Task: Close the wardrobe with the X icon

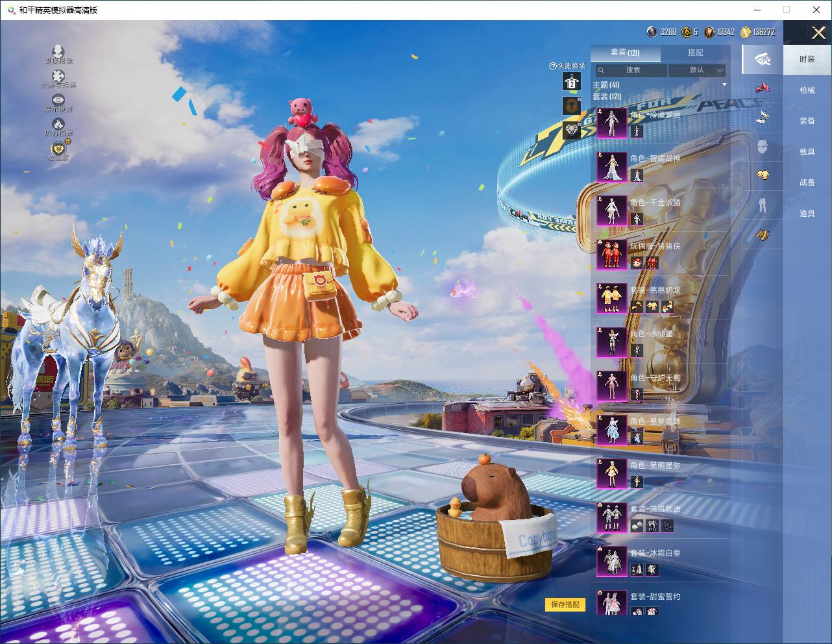Action: point(818,32)
